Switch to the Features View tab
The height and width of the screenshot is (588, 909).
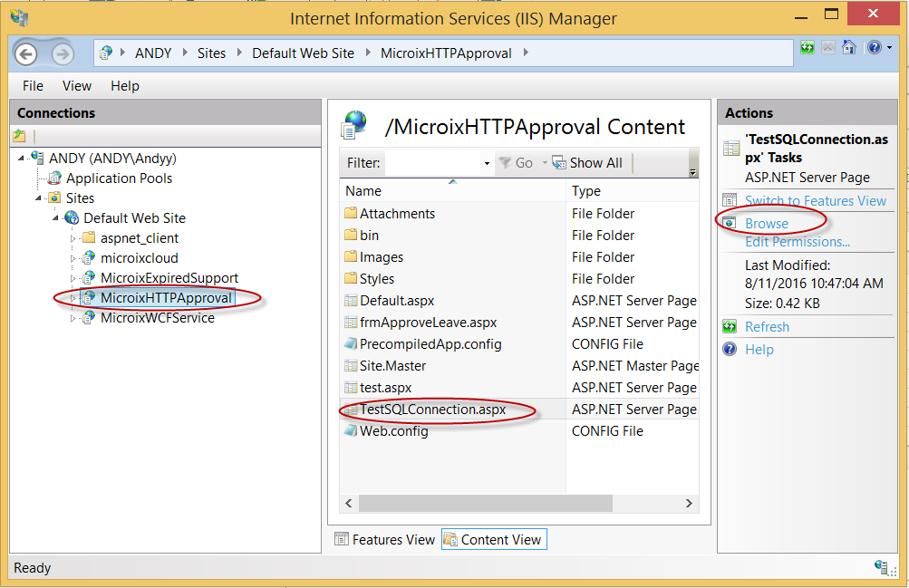[384, 540]
